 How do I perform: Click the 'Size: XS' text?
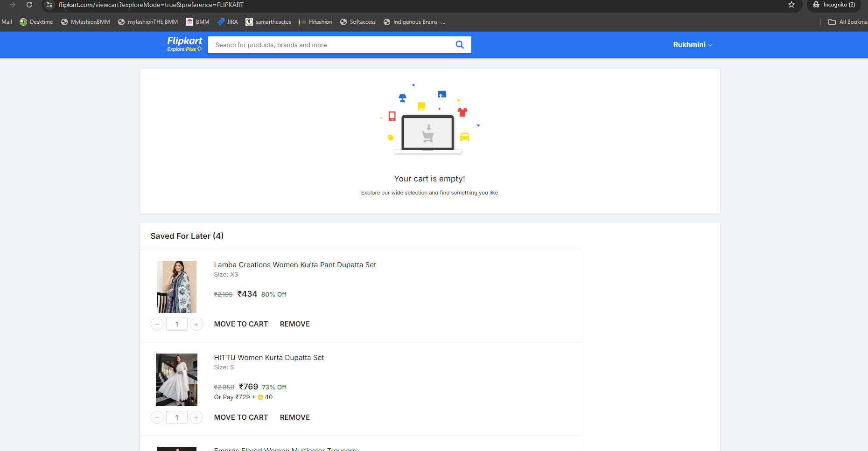[226, 275]
